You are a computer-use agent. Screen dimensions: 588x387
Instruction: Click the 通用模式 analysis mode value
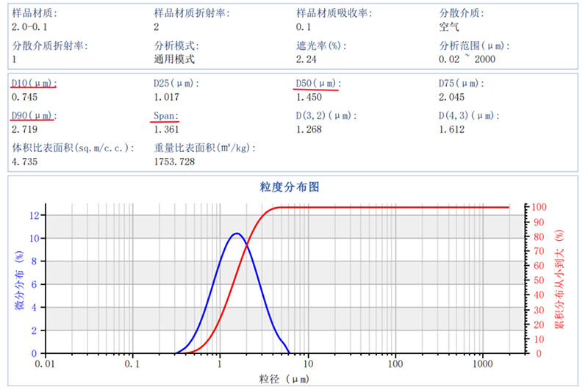[174, 59]
